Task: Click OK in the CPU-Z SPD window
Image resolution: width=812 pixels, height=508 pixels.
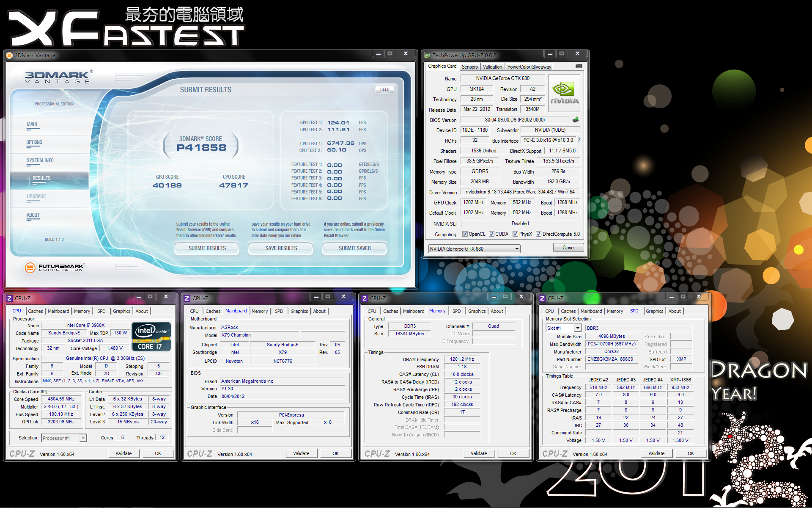Action: tap(691, 453)
